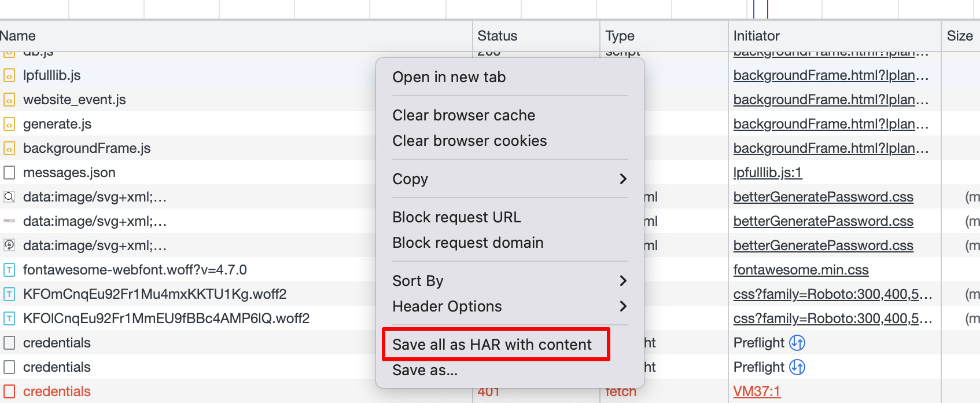This screenshot has height=403, width=980.
Task: Click the messages.json document icon
Action: tap(9, 173)
